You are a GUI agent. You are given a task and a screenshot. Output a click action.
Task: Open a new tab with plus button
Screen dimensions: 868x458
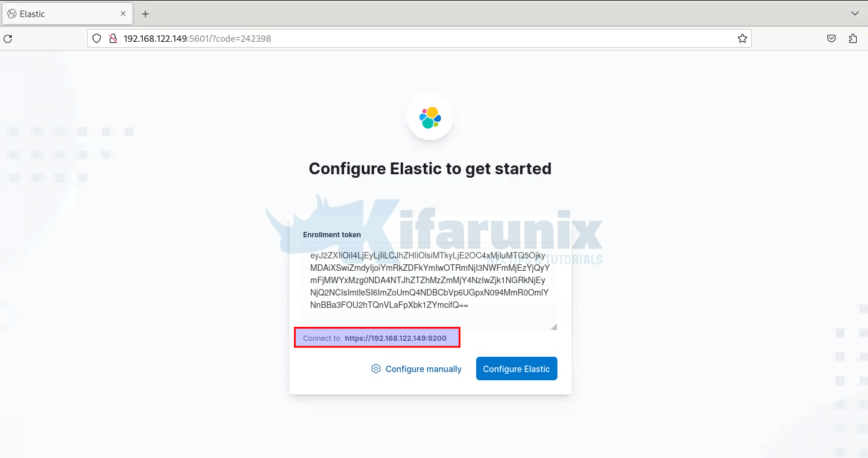[x=145, y=14]
